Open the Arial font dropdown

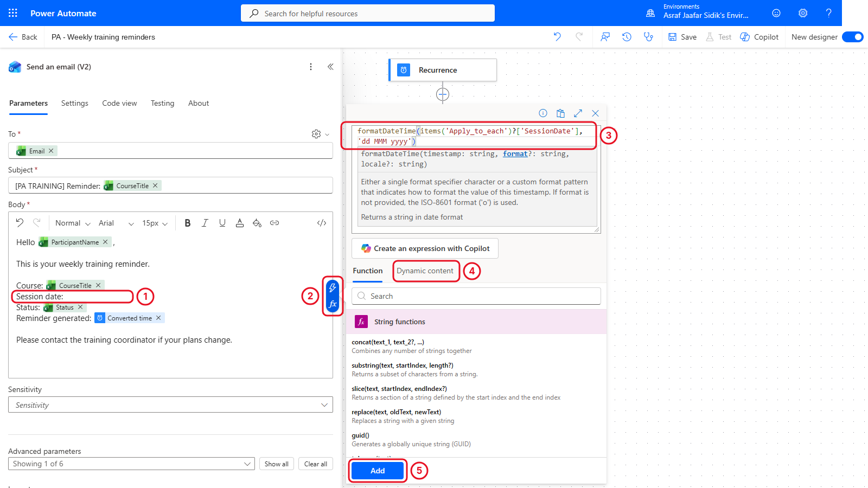pos(116,223)
